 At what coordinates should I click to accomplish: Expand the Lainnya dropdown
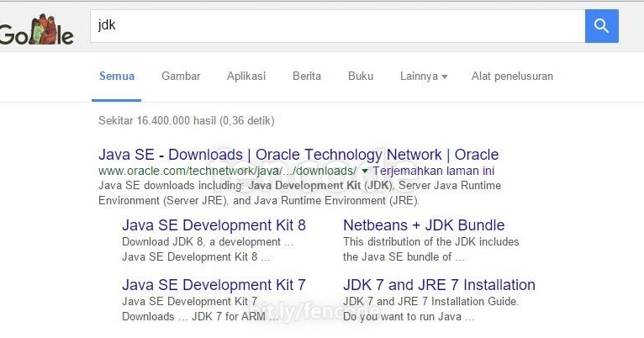[424, 76]
